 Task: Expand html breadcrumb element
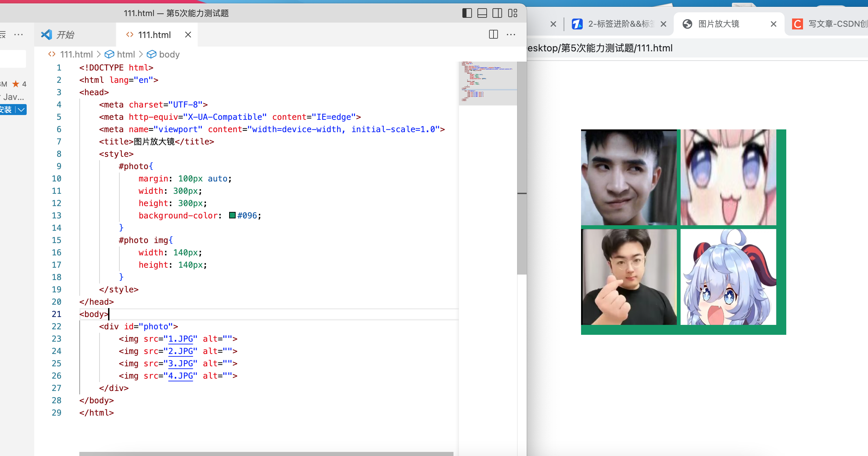point(126,54)
